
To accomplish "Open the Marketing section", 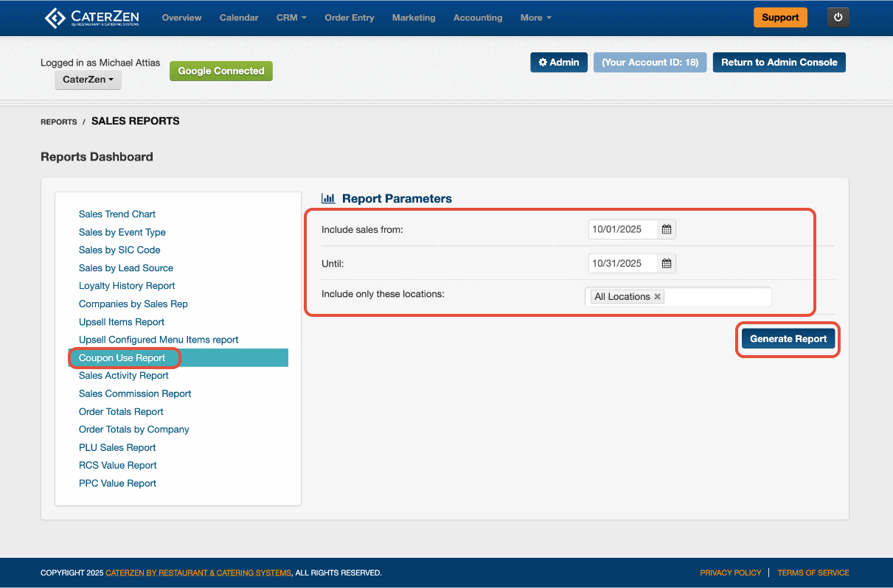I will pos(414,18).
